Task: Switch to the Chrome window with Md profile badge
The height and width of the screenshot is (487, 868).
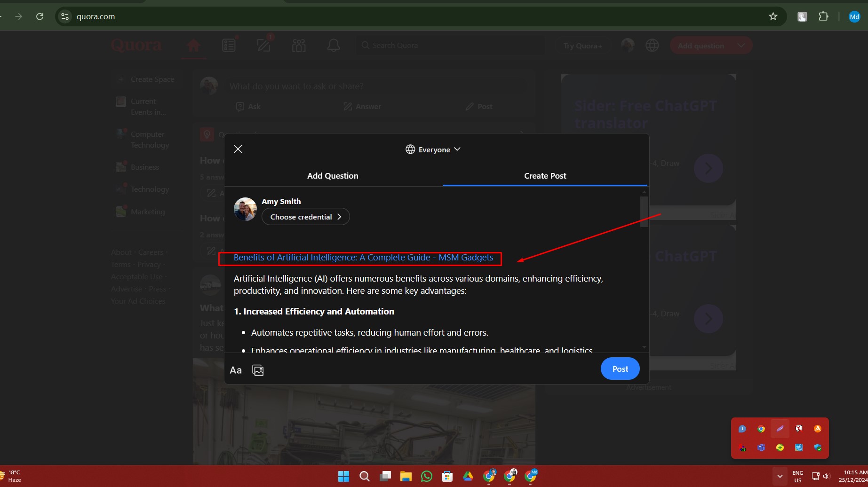Action: 531,476
